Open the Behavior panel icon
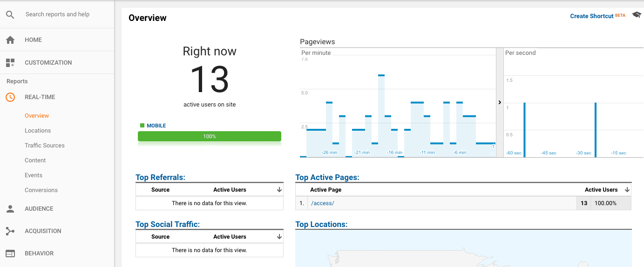 [10, 254]
